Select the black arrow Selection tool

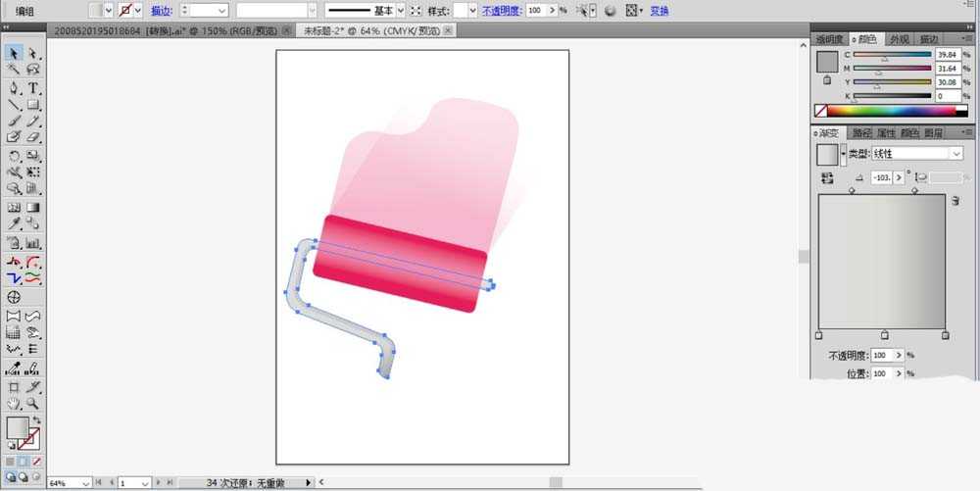pos(14,53)
